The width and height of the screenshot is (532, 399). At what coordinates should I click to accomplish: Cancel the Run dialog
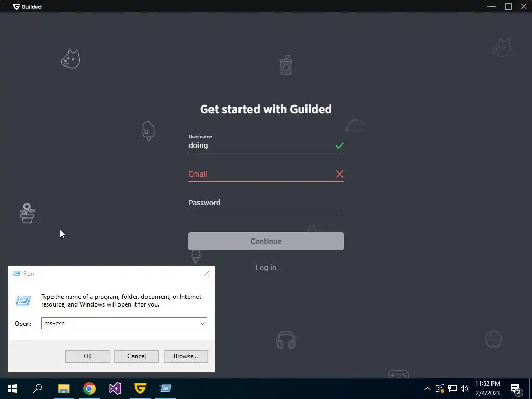(x=137, y=356)
